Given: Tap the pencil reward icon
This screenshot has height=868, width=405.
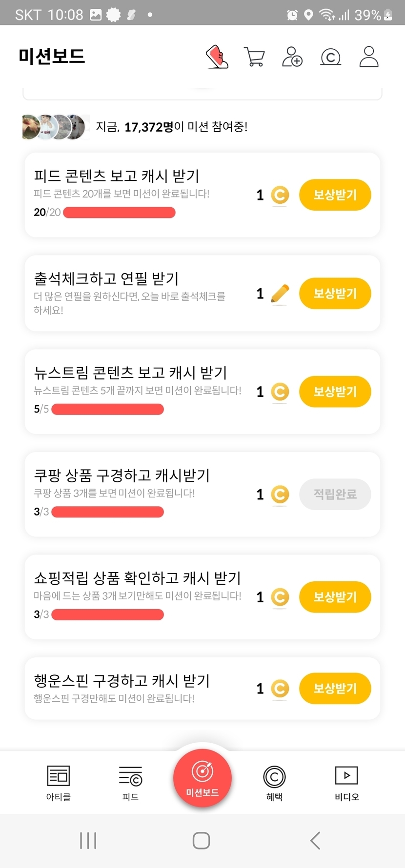Looking at the screenshot, I should (x=280, y=294).
